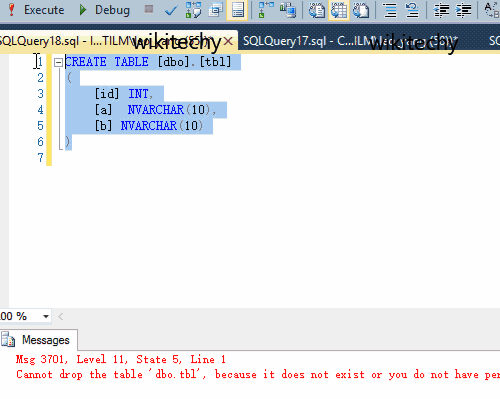Click the Cancel Executing Query stop icon
Image resolution: width=500 pixels, height=399 pixels.
pyautogui.click(x=149, y=9)
